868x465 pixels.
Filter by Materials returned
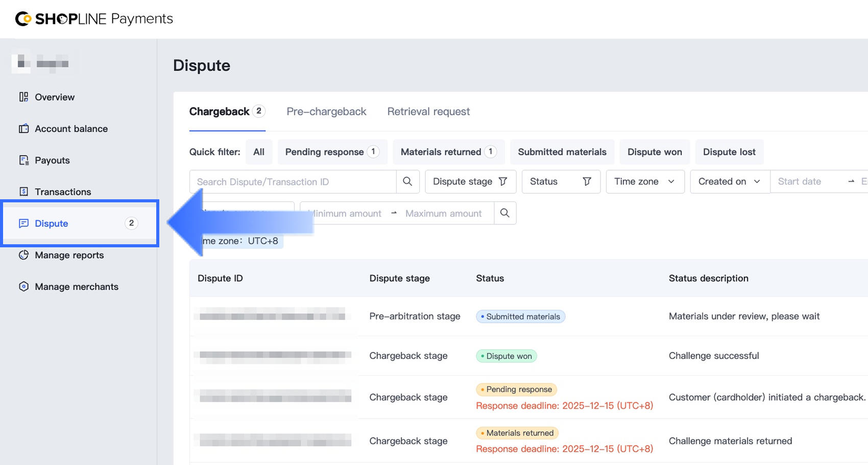coord(448,152)
